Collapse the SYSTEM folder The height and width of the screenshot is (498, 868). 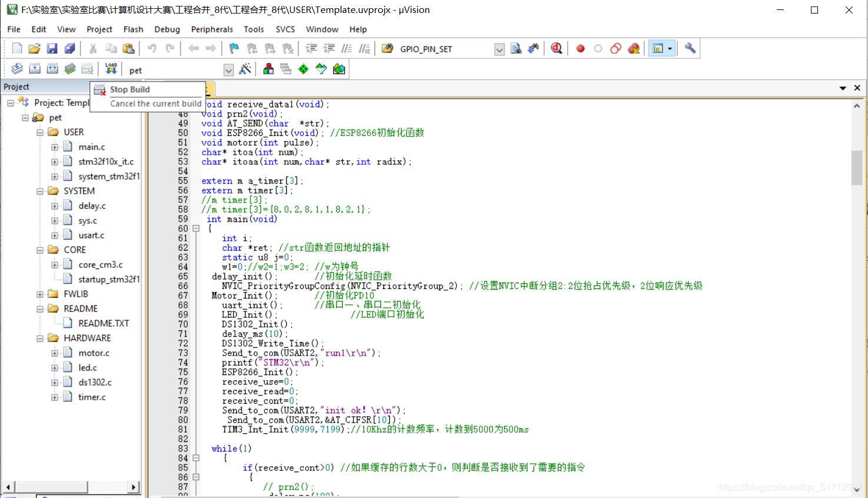pyautogui.click(x=40, y=191)
